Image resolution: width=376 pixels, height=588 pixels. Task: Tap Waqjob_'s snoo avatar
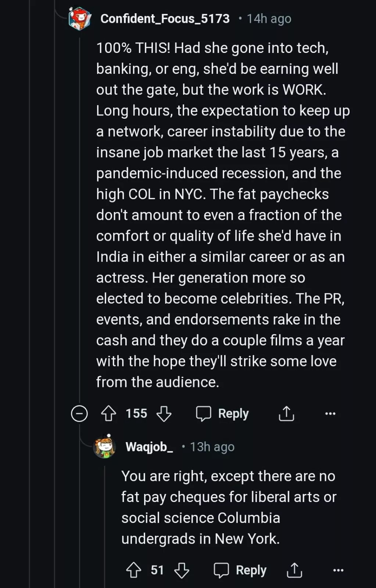[x=105, y=447]
